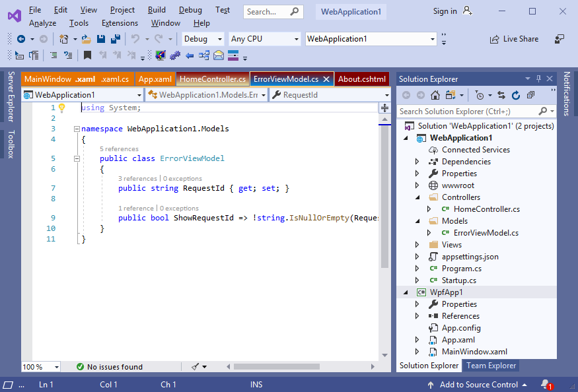Open the Debug configuration dropdown
Image resolution: width=578 pixels, height=392 pixels.
[203, 40]
